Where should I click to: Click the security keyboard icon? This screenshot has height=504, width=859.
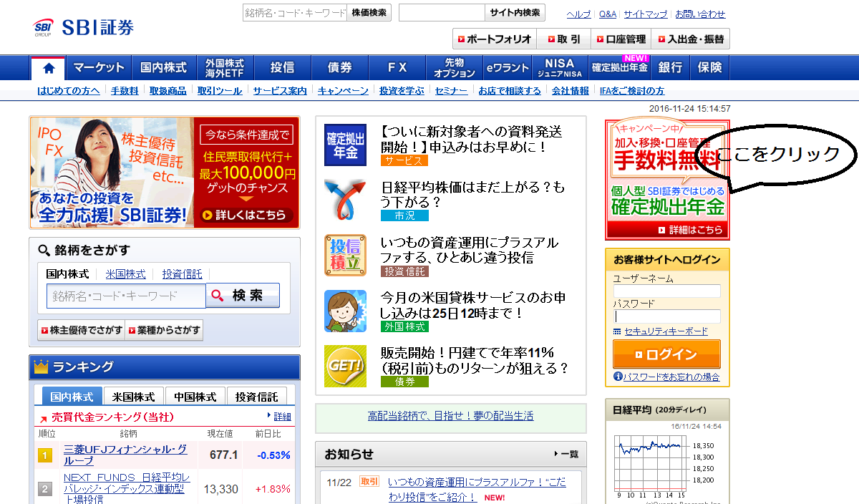pyautogui.click(x=617, y=331)
